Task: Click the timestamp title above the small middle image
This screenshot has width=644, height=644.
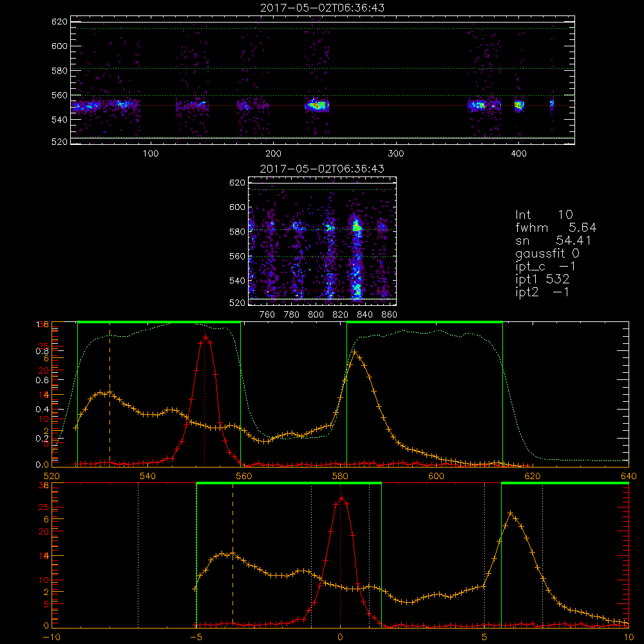Action: [x=323, y=169]
